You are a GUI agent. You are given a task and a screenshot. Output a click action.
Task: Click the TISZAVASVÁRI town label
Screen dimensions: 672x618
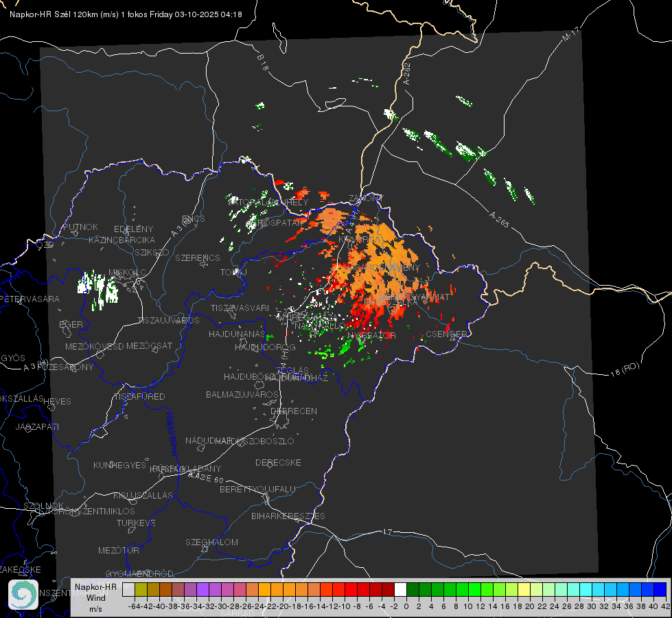pos(240,308)
